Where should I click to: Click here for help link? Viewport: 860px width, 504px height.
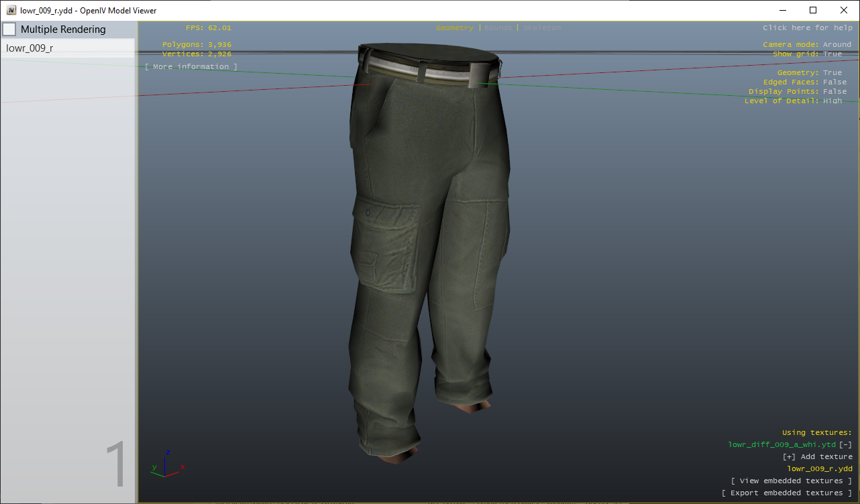[808, 27]
